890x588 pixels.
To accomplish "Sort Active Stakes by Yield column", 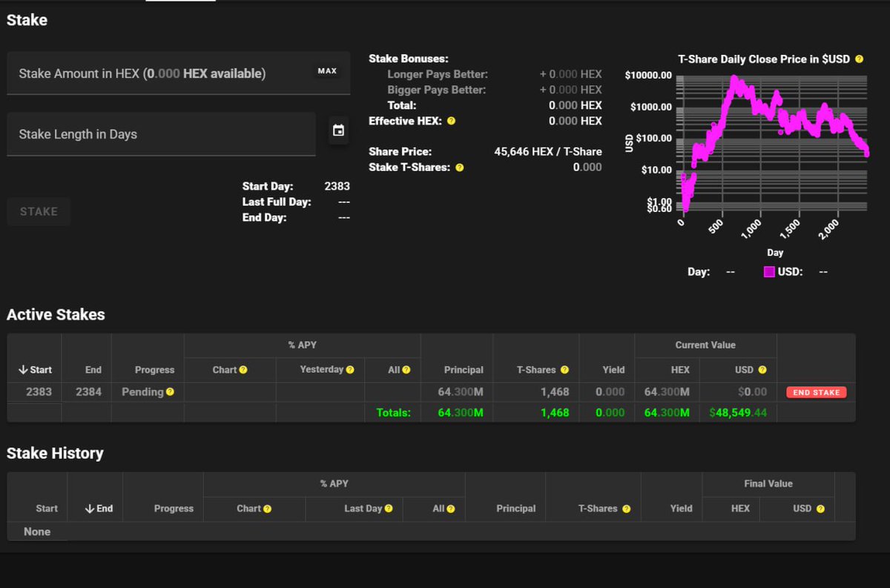I will point(613,369).
